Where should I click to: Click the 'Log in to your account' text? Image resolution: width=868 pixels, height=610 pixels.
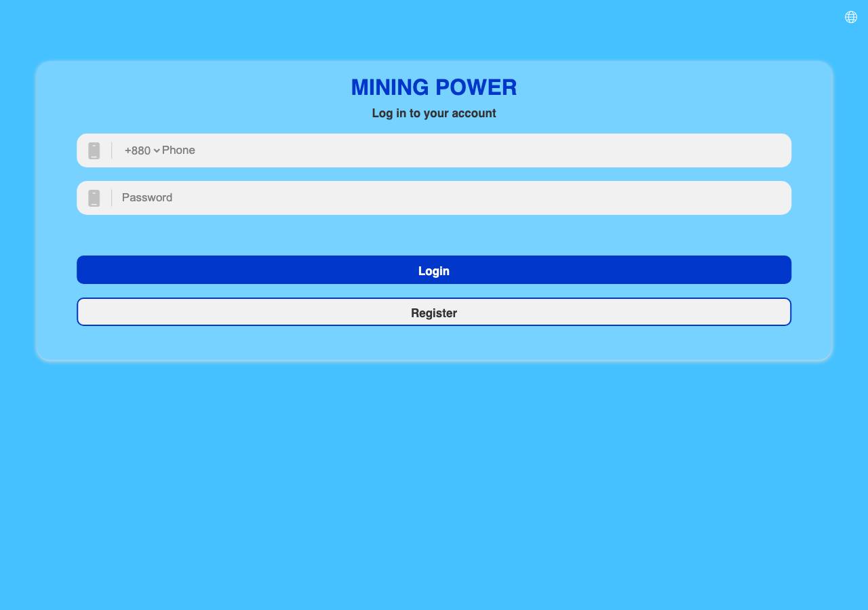[x=434, y=113]
